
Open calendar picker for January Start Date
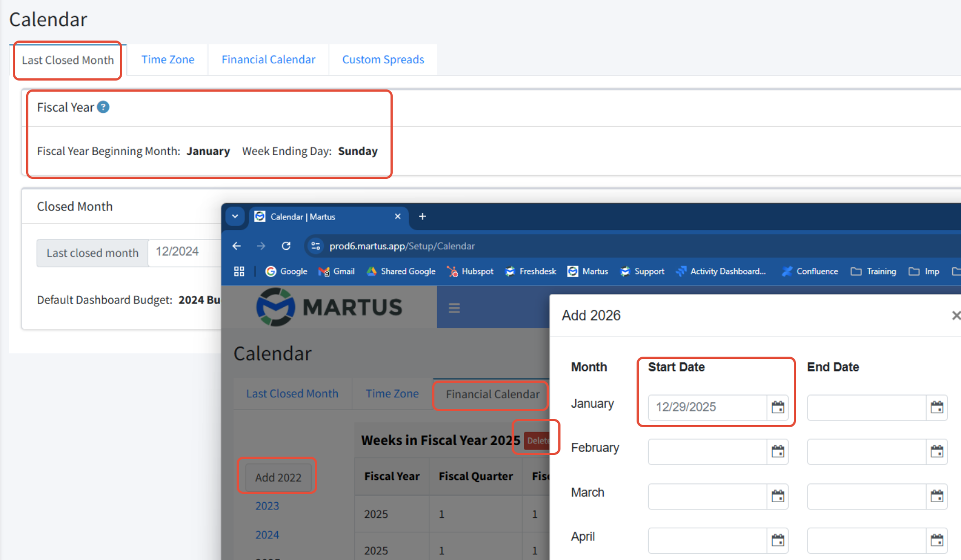[x=778, y=407]
